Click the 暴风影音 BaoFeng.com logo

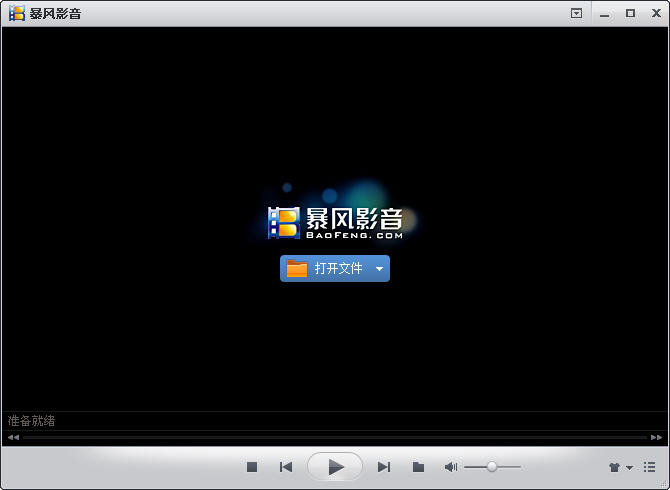pos(335,222)
